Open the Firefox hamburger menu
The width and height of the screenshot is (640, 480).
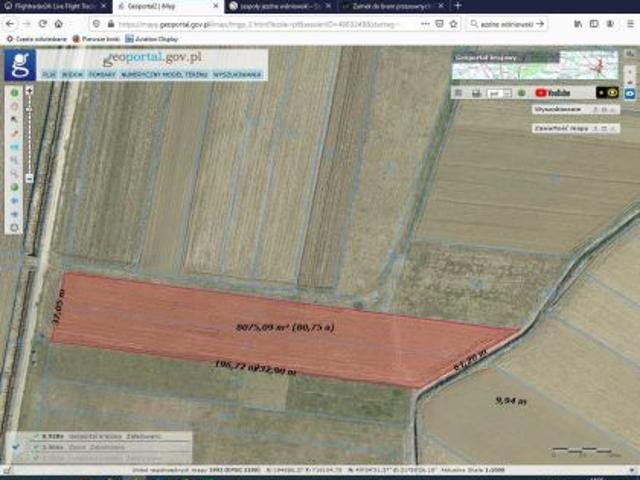631,24
